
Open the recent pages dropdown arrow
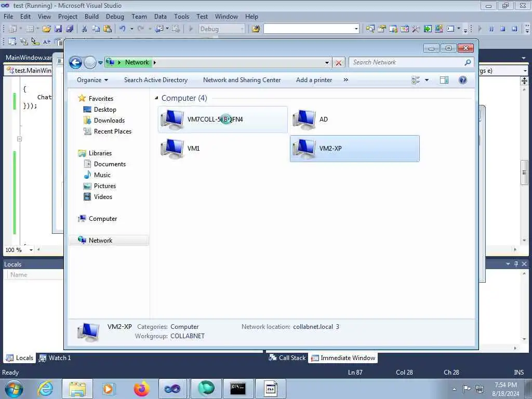pos(100,63)
